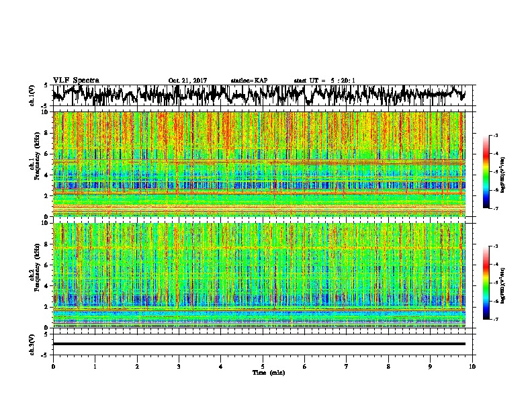The width and height of the screenshot is (532, 411).
Task: Click the time axis tick label '3'
Action: pos(179,366)
